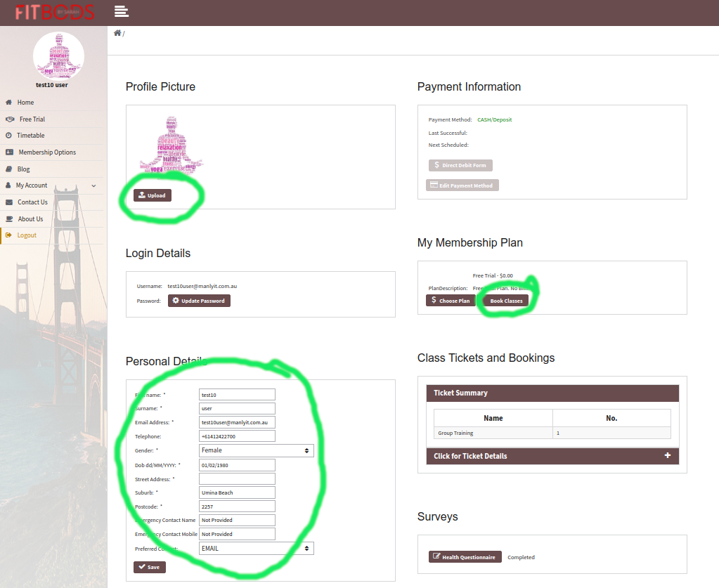Click the Update Password button
Viewport: 719px width, 588px height.
click(199, 301)
